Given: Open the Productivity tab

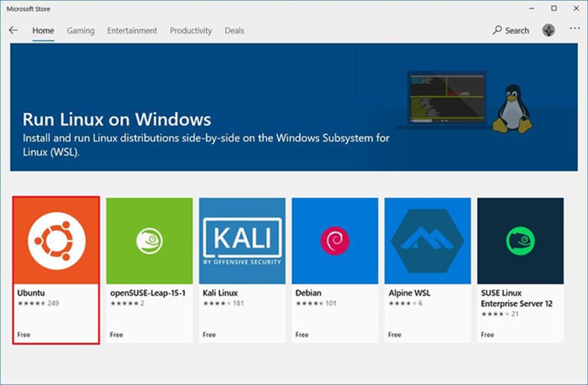Looking at the screenshot, I should [191, 30].
